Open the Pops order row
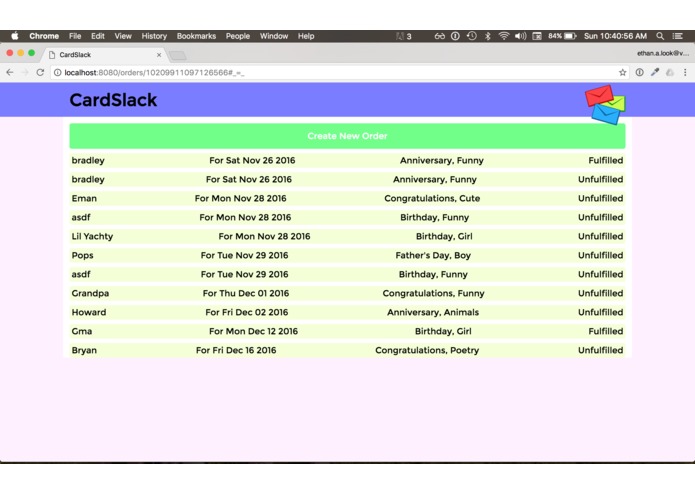The width and height of the screenshot is (695, 494). click(x=348, y=255)
